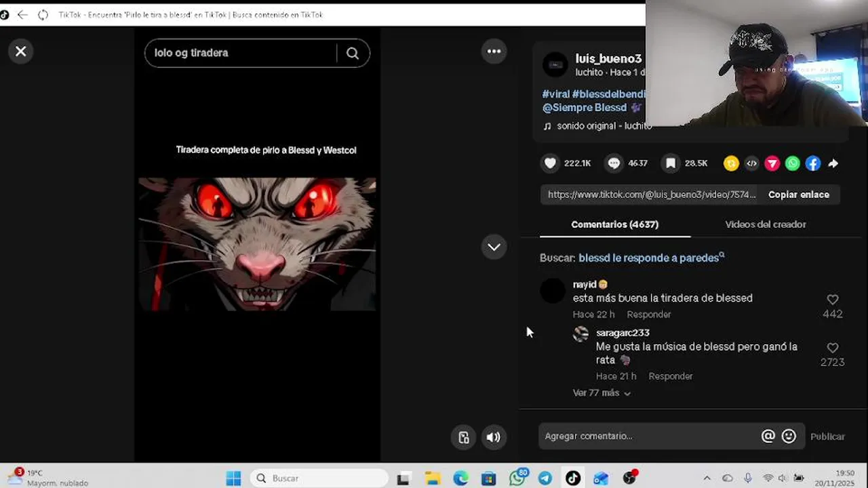Open the @Siempre Blessd mention
Image resolution: width=868 pixels, height=488 pixels.
(585, 108)
